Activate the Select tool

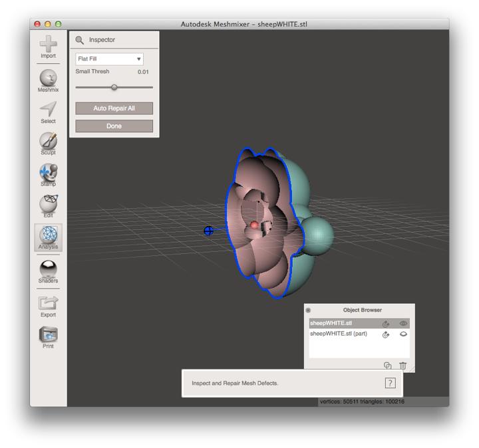[x=48, y=110]
